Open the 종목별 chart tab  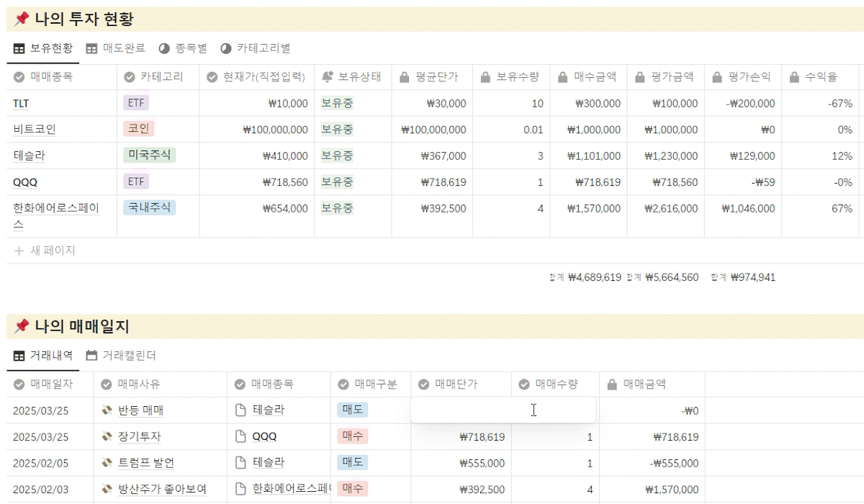[183, 48]
